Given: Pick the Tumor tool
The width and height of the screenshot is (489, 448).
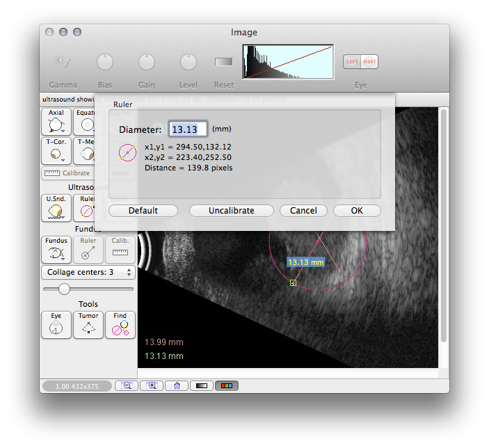Looking at the screenshot, I should (x=88, y=325).
